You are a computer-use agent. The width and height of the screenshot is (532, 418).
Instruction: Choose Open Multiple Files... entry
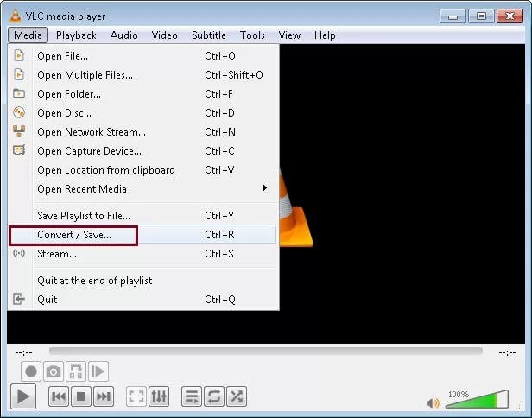point(142,75)
